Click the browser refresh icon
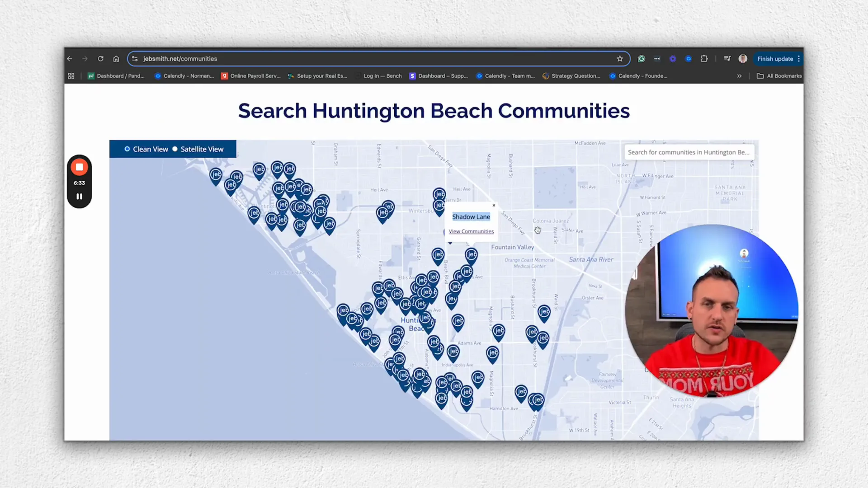 (100, 58)
